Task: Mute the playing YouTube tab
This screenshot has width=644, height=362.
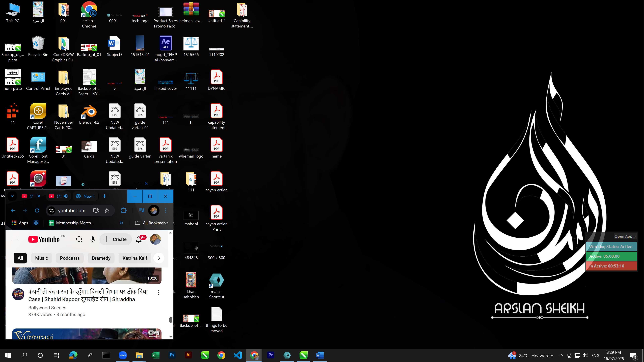Action: click(x=66, y=196)
